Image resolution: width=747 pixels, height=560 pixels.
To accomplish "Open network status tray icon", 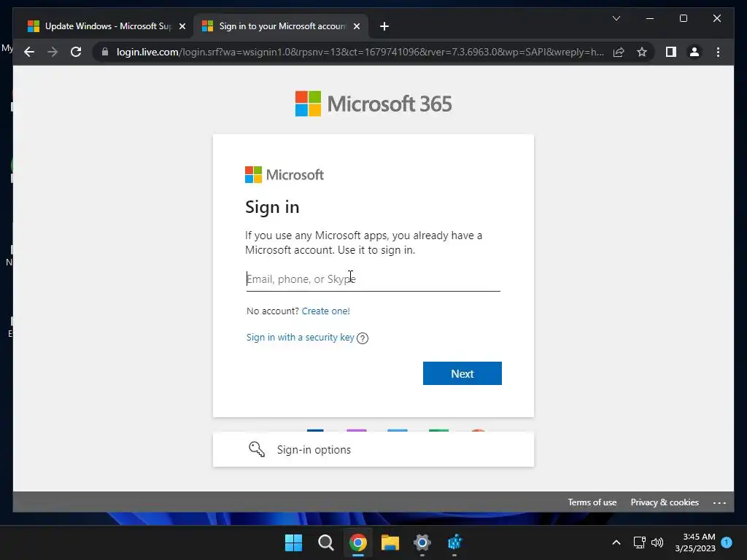I will 639,542.
